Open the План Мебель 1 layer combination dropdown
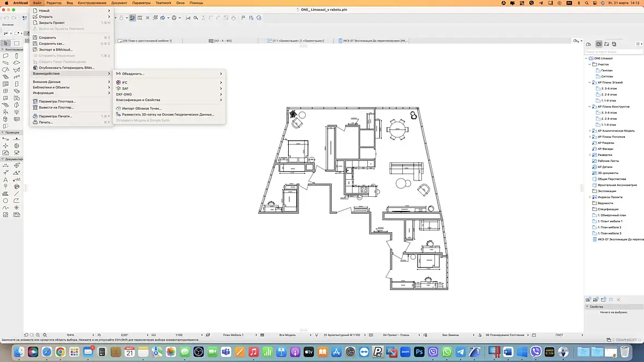Image resolution: width=644 pixels, height=362 pixels. tap(233, 335)
